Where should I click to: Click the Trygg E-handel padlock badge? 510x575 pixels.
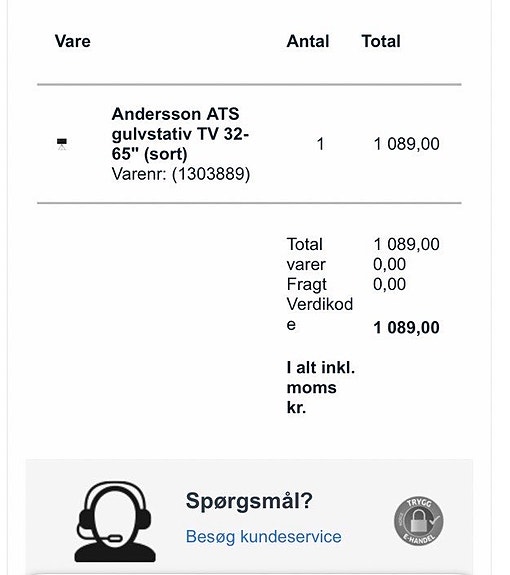pos(418,521)
